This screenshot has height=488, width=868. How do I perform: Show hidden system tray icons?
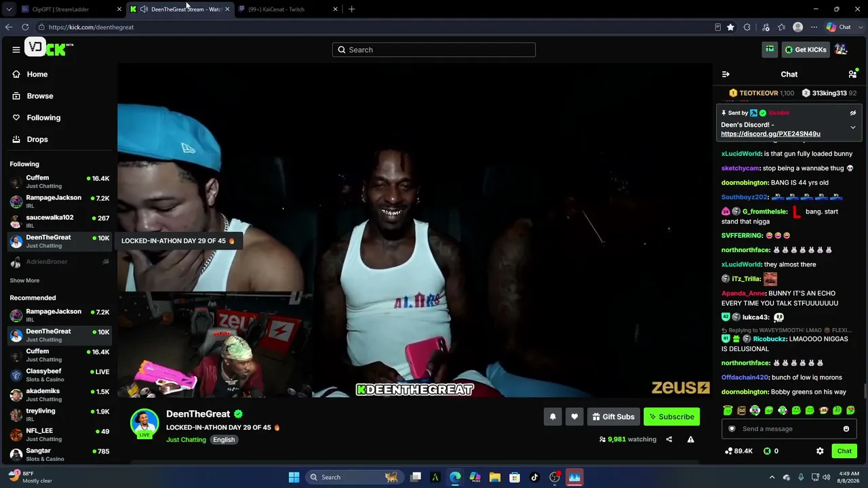[x=772, y=477]
